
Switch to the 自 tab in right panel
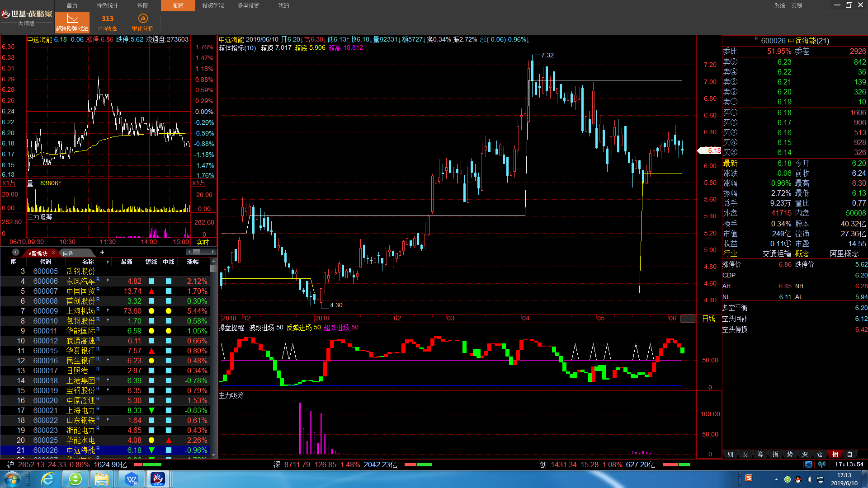click(x=849, y=454)
